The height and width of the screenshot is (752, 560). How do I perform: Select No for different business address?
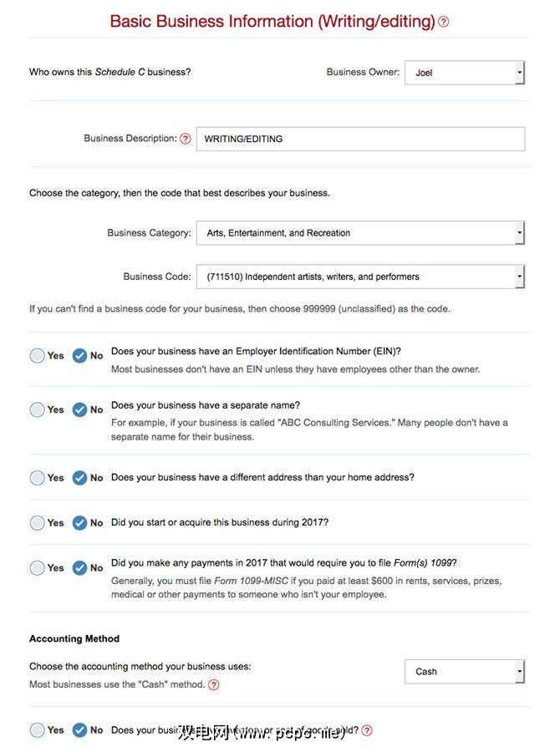pyautogui.click(x=80, y=478)
